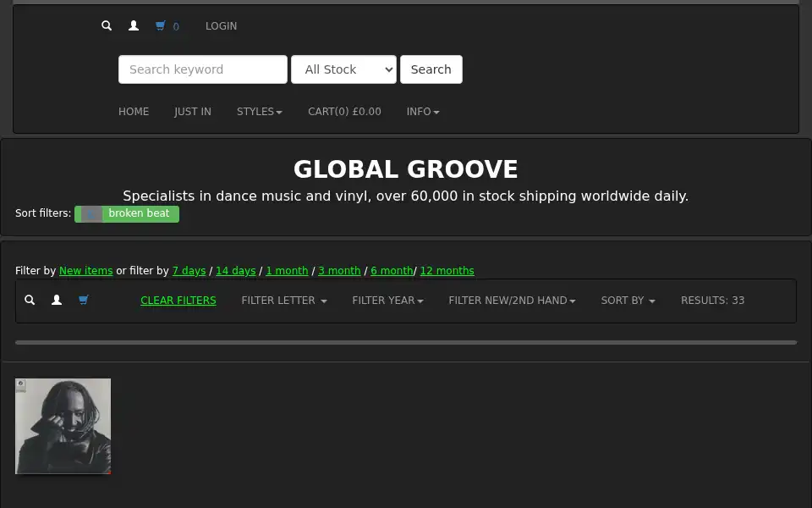Image resolution: width=812 pixels, height=508 pixels.
Task: Click the user icon in the filter bar
Action: (x=57, y=300)
